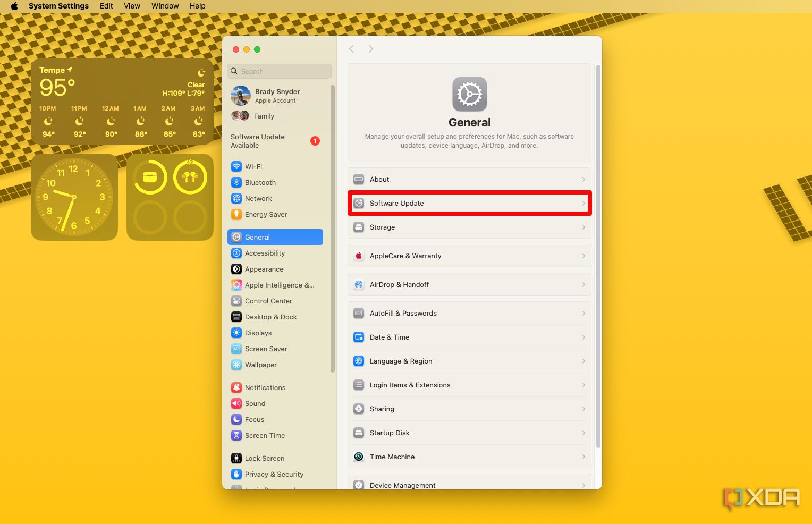Click the Sound speaker icon

click(236, 403)
